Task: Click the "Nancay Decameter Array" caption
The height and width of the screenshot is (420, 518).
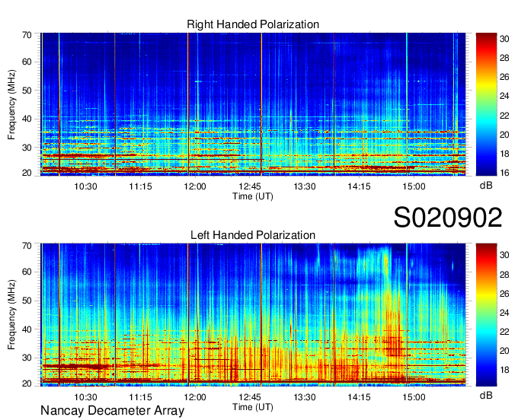Action: pos(112,411)
